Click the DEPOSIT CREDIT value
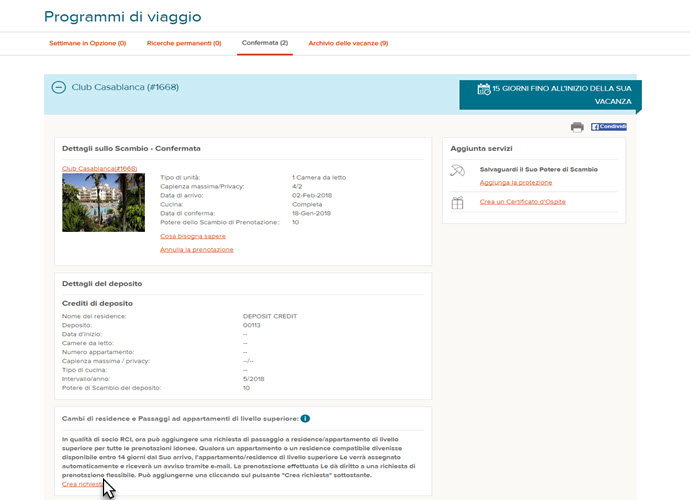 click(x=270, y=316)
